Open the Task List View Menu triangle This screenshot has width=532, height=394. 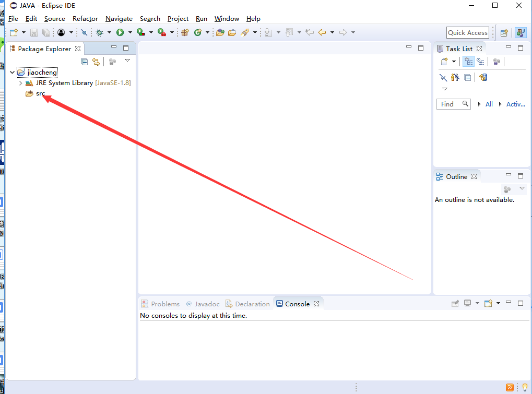pyautogui.click(x=445, y=89)
